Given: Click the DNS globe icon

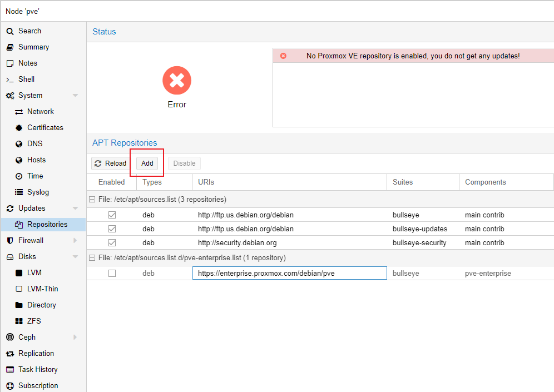Looking at the screenshot, I should tap(19, 143).
